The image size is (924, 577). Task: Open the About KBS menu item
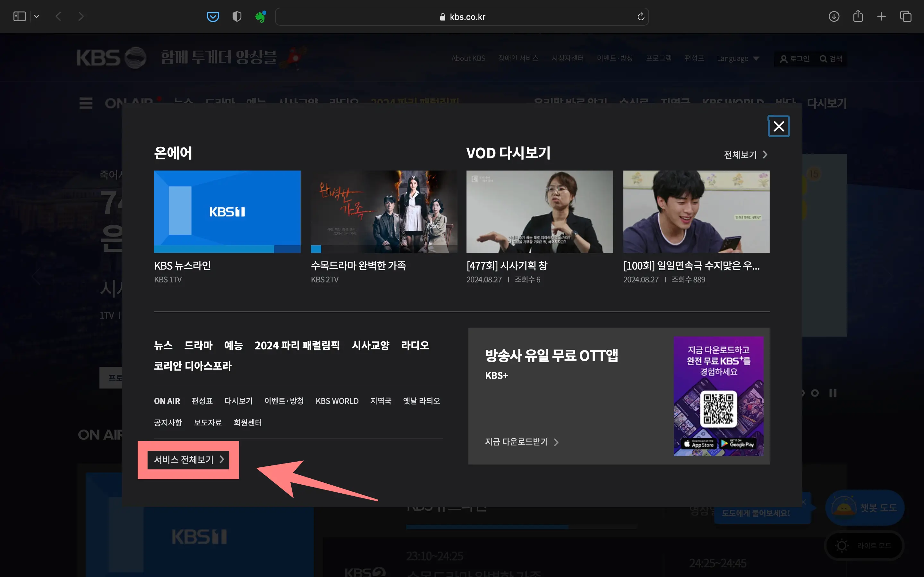coord(468,58)
